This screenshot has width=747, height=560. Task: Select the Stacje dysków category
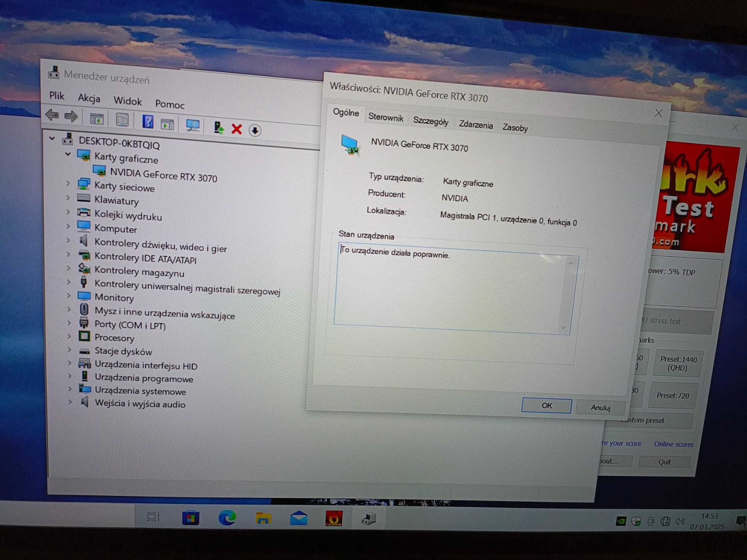pyautogui.click(x=123, y=351)
